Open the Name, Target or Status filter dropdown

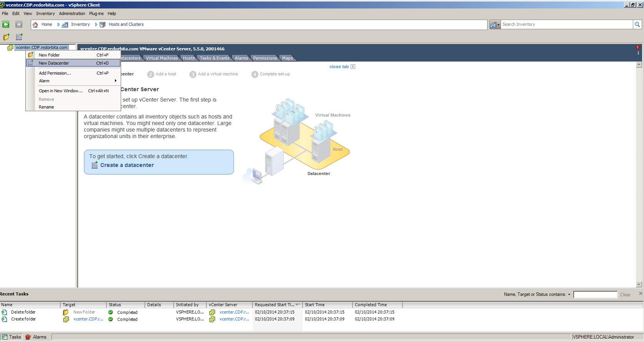click(569, 294)
